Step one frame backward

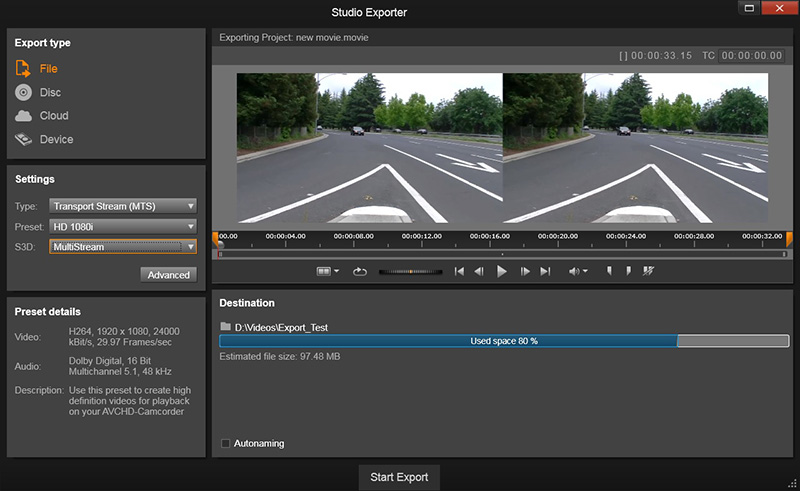click(x=479, y=271)
